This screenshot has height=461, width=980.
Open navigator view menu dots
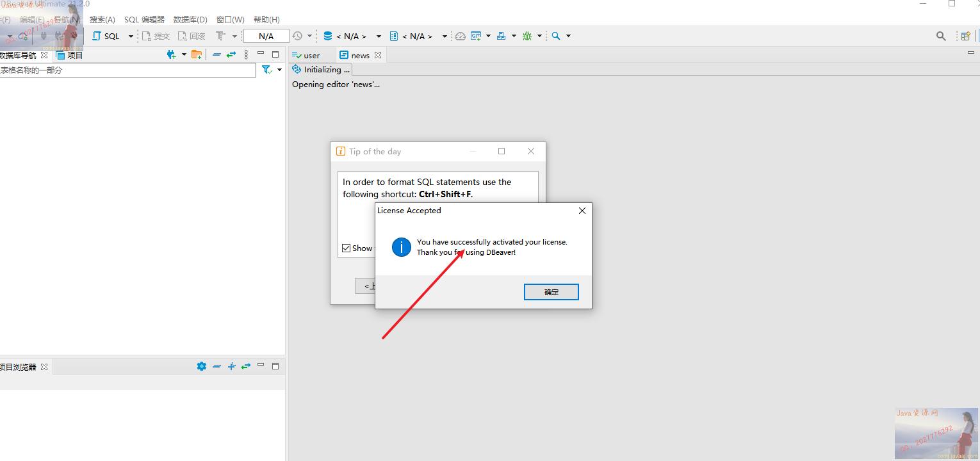(x=246, y=54)
